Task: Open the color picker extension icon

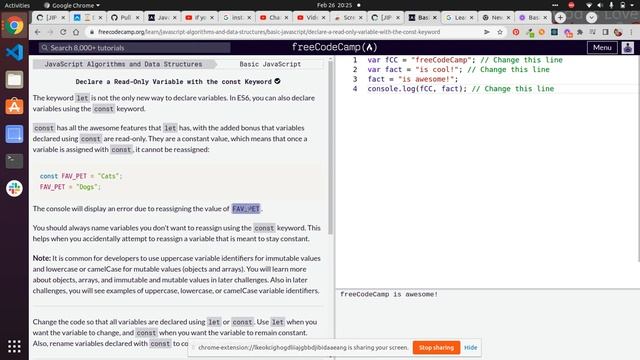Action: click(x=529, y=32)
